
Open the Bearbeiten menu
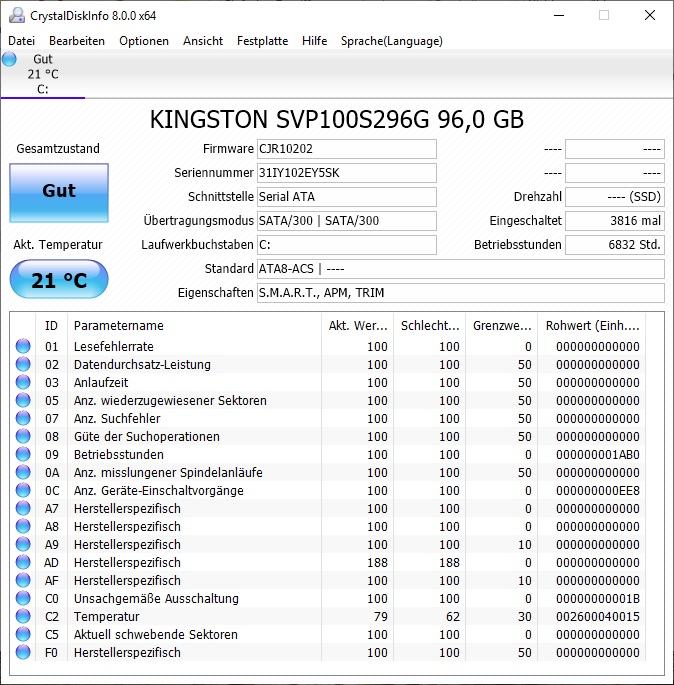point(77,41)
